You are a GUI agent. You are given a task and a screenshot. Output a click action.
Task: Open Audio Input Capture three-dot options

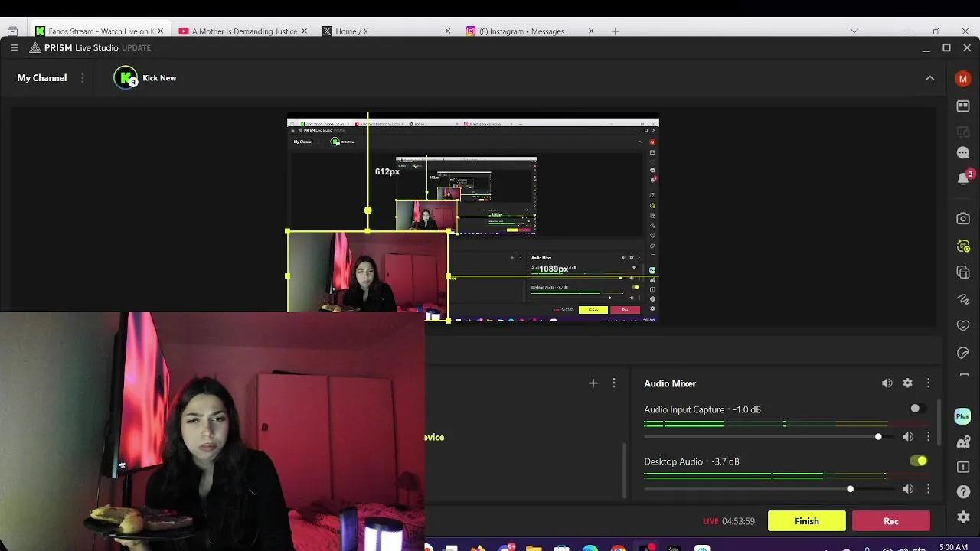point(928,437)
